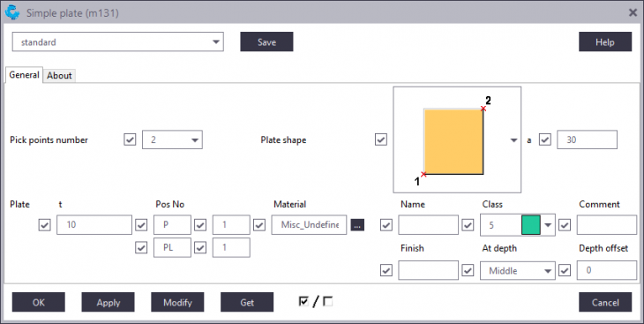Close the Simple plate dialog

coord(633,12)
